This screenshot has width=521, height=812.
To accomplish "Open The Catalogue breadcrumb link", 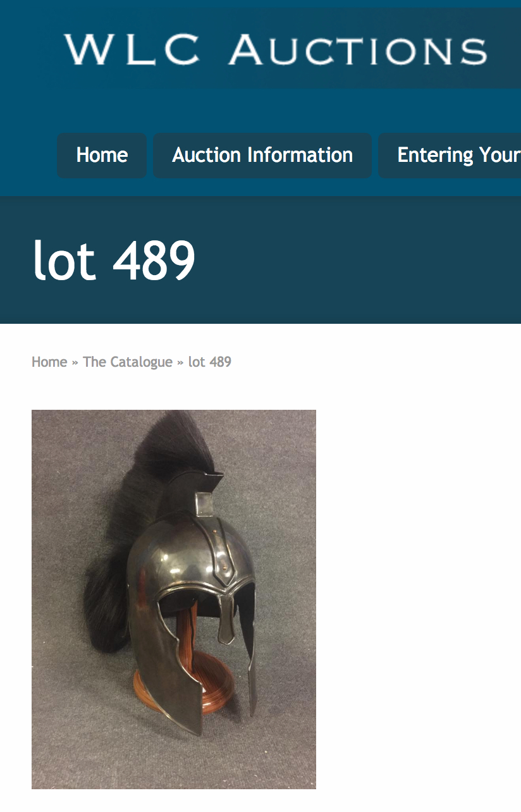I will tap(128, 362).
